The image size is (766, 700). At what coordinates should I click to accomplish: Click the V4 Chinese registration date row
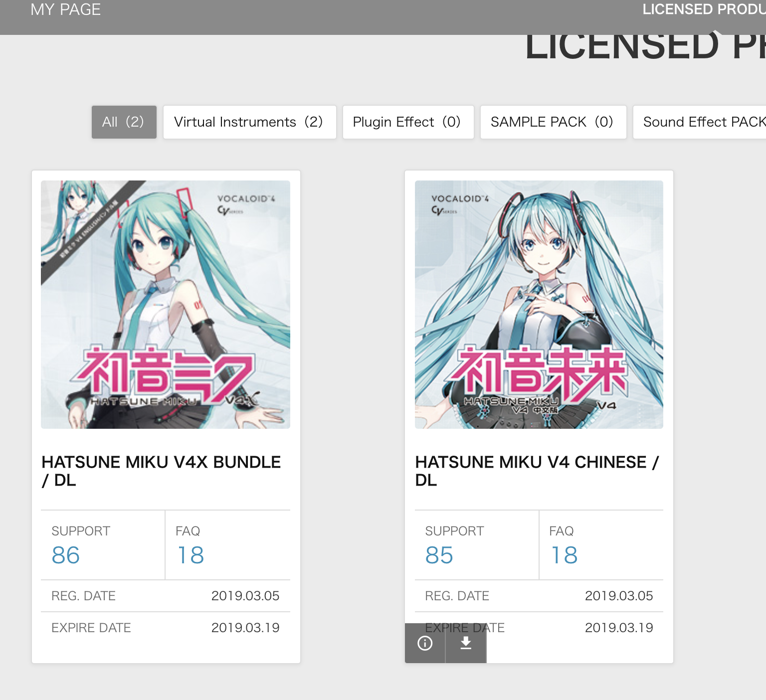point(539,596)
